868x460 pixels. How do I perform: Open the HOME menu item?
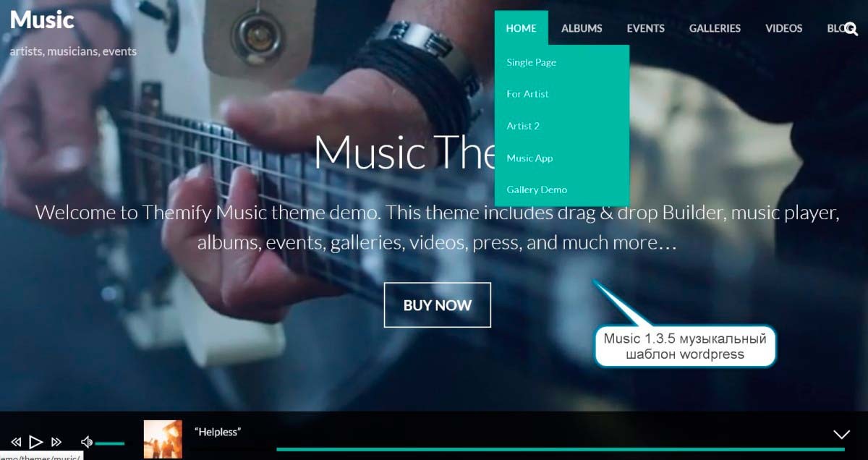coord(522,28)
